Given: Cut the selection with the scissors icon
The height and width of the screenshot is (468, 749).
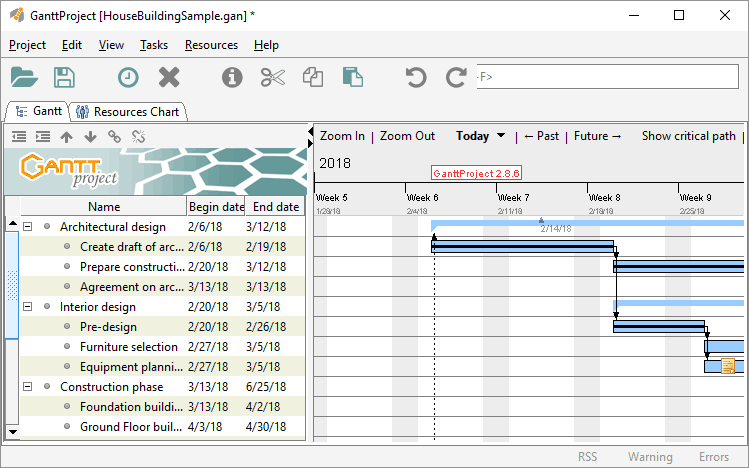Looking at the screenshot, I should point(272,77).
